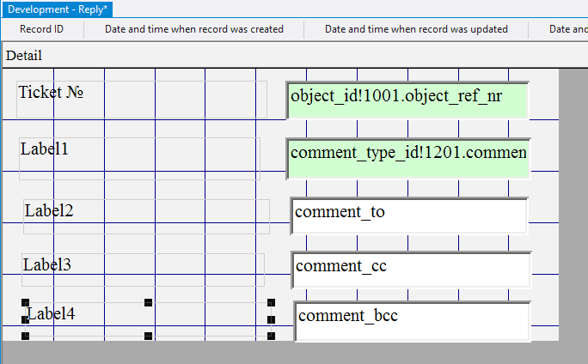
Task: Click the record created date column header
Action: pos(193,29)
